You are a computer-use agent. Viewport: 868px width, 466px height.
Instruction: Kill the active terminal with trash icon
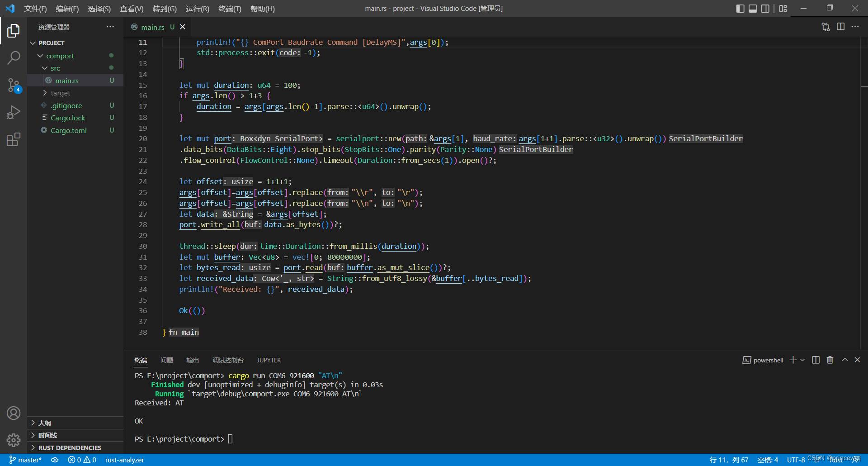pos(830,360)
